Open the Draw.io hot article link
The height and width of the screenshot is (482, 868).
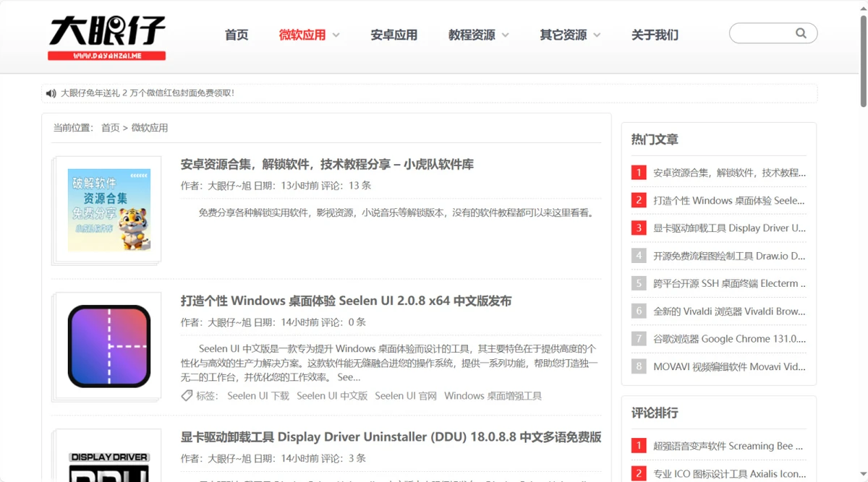(728, 256)
